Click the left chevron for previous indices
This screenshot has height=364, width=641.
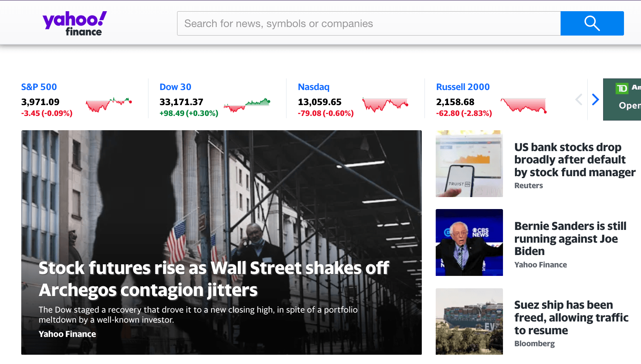(x=579, y=100)
